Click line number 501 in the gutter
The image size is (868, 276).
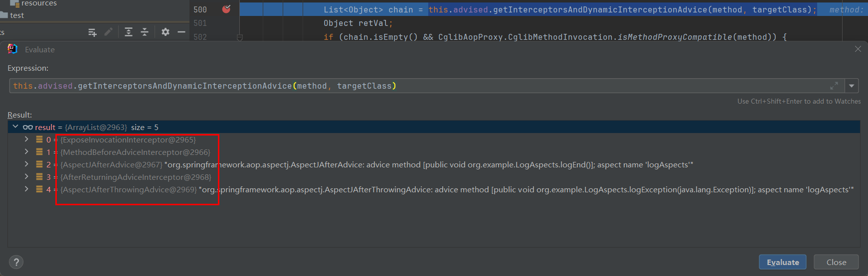200,23
